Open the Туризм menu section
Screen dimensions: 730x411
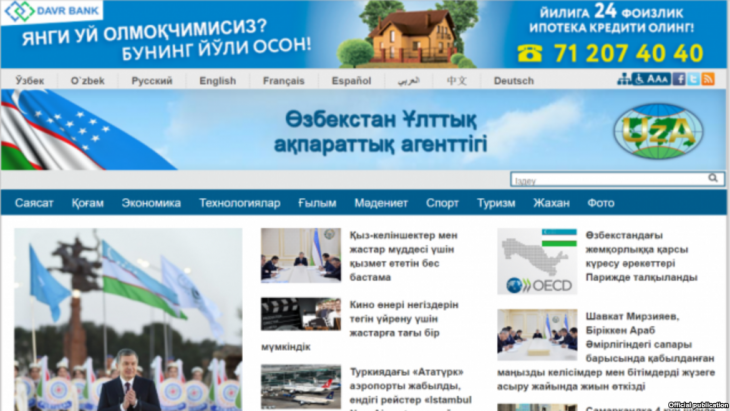click(496, 203)
